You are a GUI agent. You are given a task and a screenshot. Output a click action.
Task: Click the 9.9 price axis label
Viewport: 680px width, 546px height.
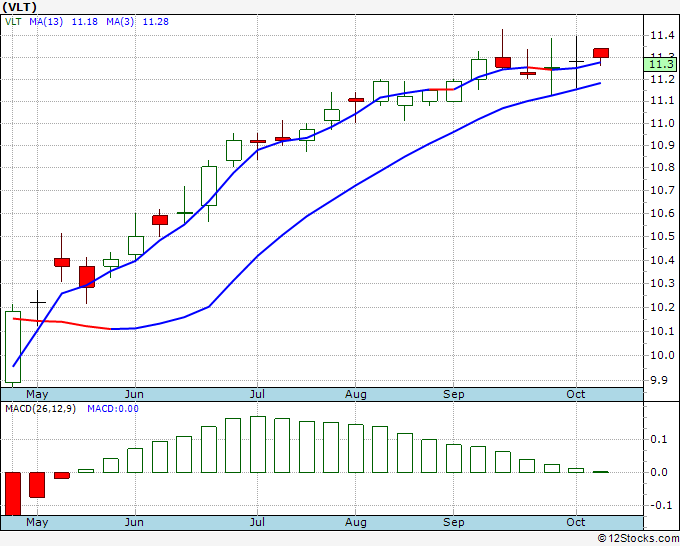pos(659,380)
